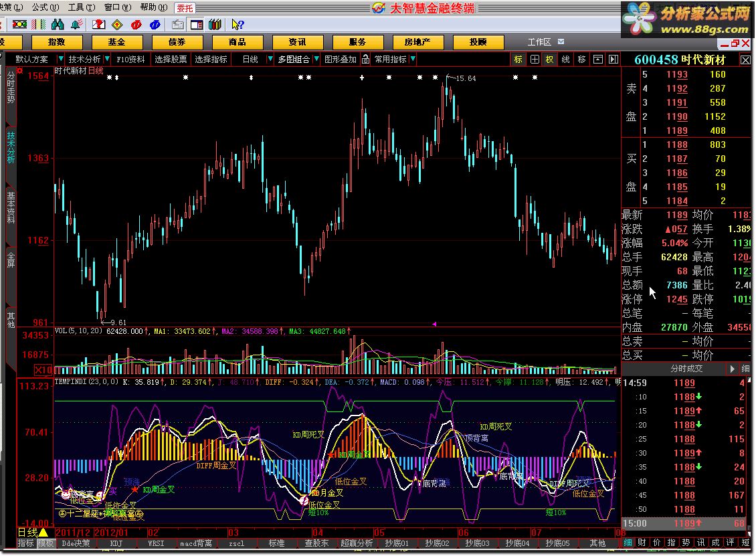Click the skip-to-end icon in chart toolbar
The image size is (756, 556).
pyautogui.click(x=613, y=60)
